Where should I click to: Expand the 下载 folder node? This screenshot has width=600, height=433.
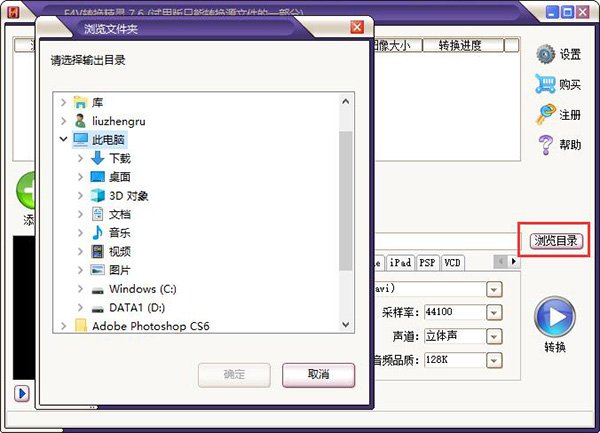[80, 158]
